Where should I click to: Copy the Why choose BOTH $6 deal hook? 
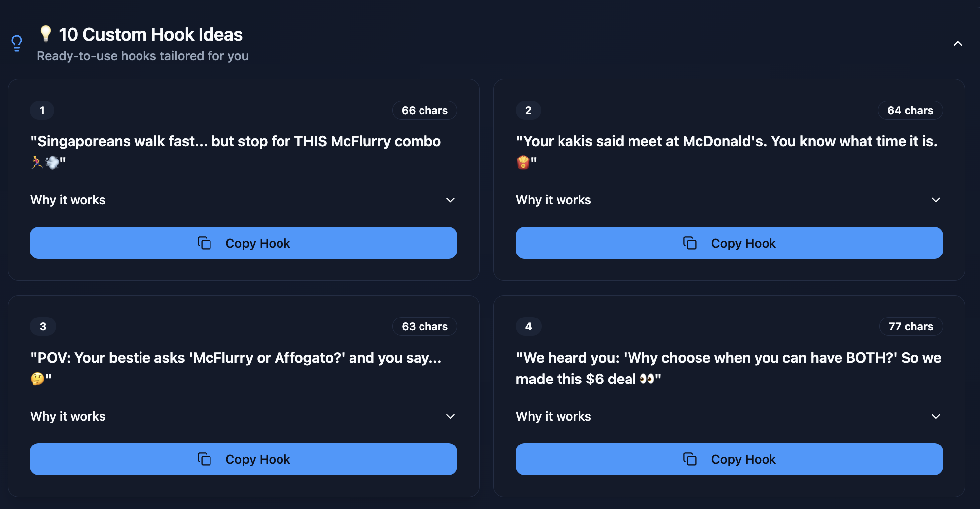pos(729,459)
